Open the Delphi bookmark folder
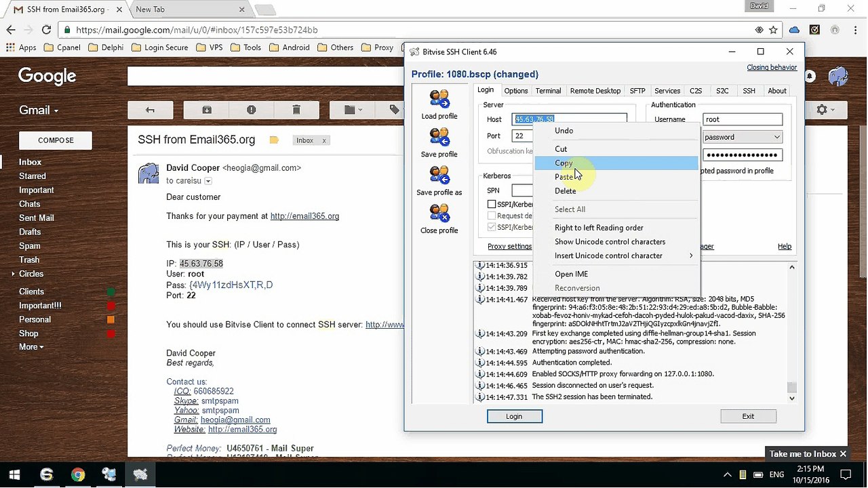 (106, 47)
